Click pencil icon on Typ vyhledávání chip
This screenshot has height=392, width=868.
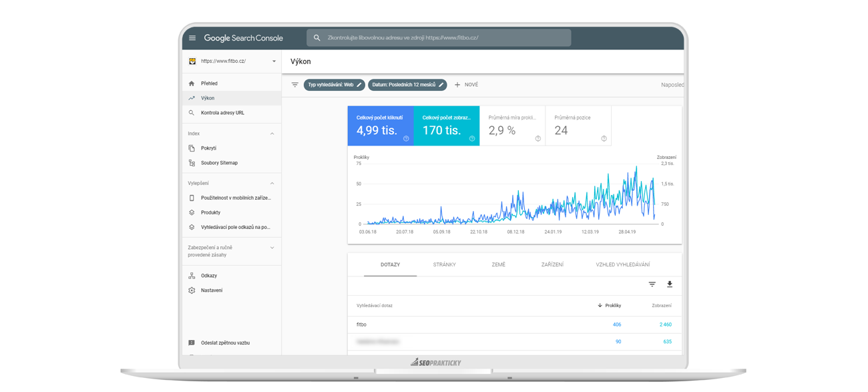click(359, 85)
